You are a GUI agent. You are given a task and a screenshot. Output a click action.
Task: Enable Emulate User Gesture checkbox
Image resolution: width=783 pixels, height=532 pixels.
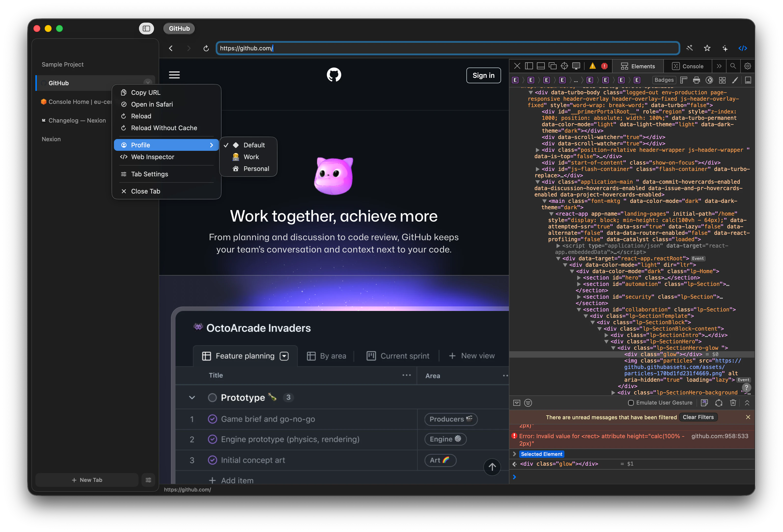click(631, 403)
